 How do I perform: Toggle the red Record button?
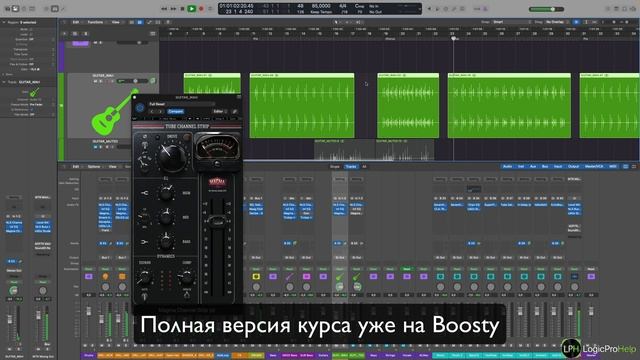pyautogui.click(x=201, y=9)
